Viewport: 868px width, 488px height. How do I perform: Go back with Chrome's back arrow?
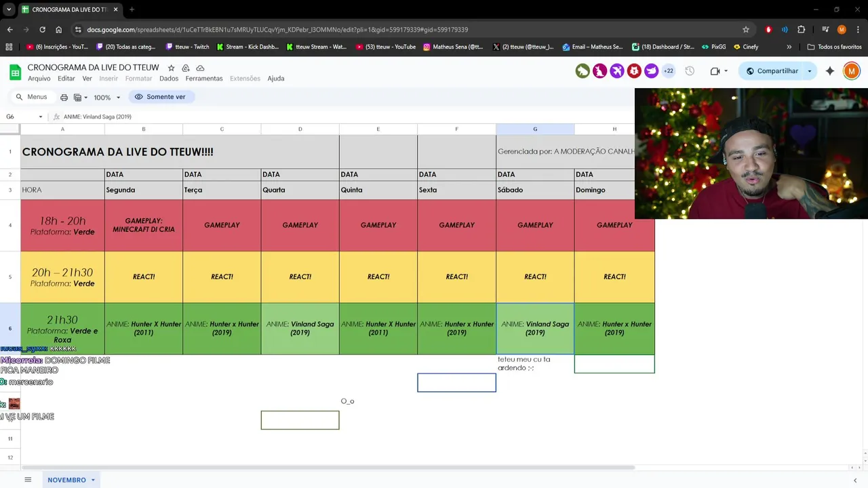[x=9, y=30]
